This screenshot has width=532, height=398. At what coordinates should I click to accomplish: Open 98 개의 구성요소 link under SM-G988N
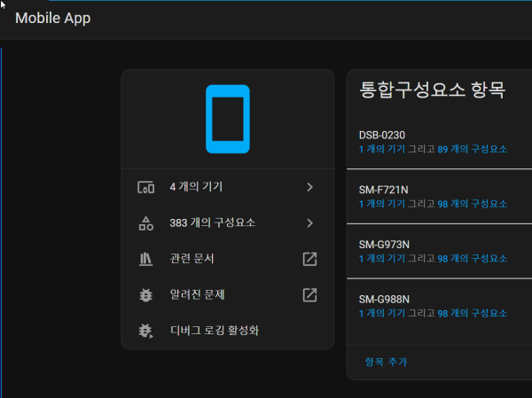click(x=473, y=313)
